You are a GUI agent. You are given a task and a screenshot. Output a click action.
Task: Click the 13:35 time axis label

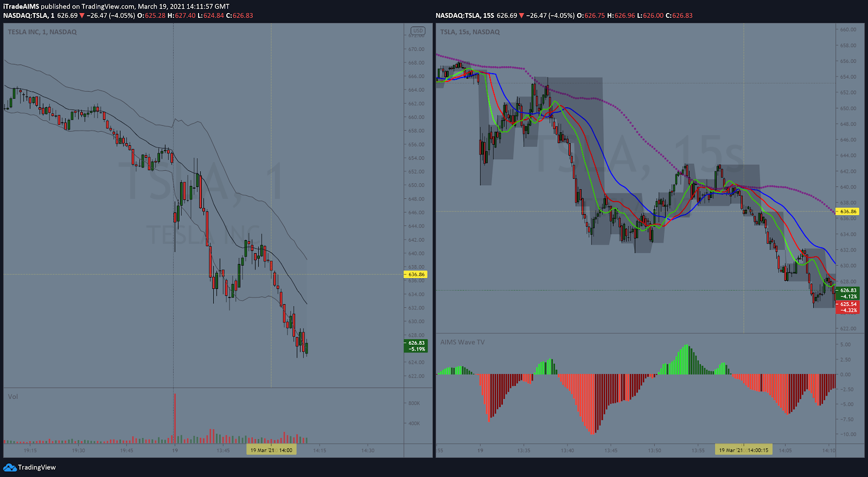524,450
